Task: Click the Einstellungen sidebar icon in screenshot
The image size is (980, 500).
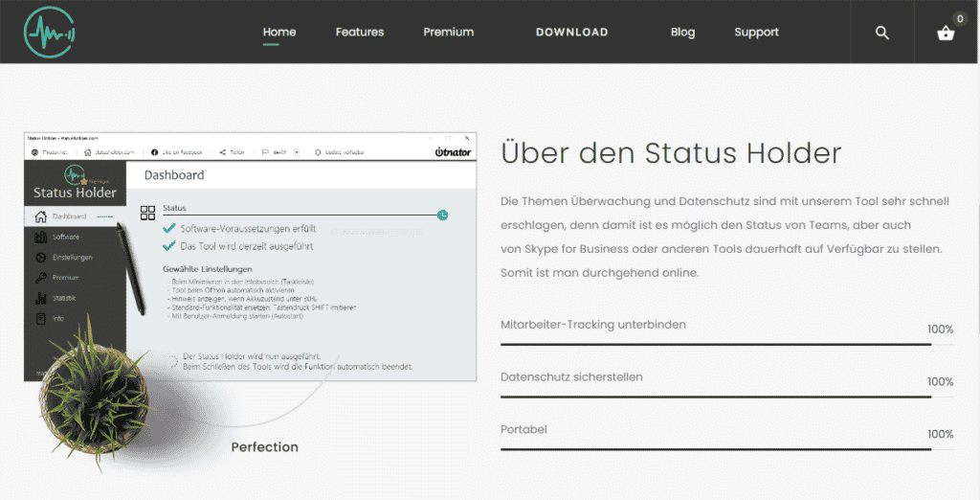Action: pos(40,258)
